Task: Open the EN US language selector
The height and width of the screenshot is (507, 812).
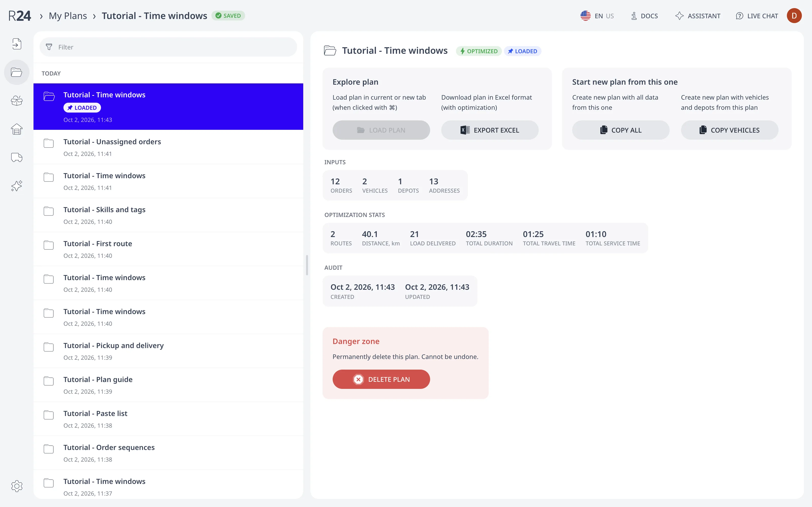Action: [x=597, y=16]
